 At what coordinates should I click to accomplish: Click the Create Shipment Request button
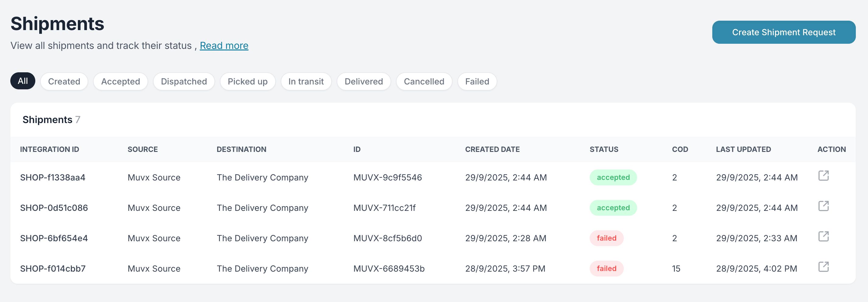tap(783, 32)
